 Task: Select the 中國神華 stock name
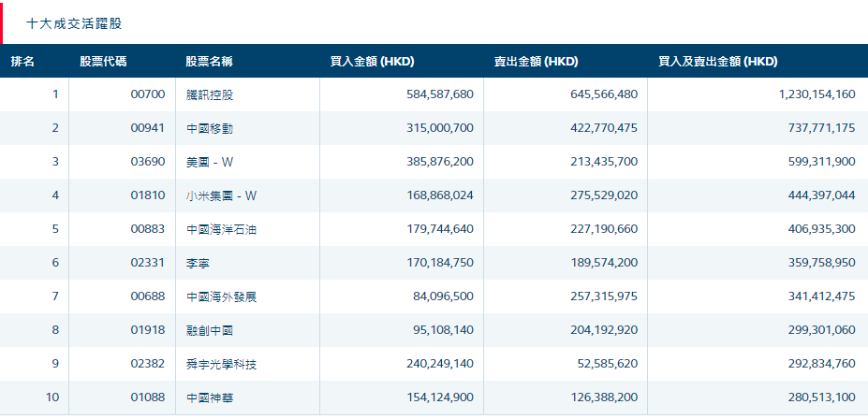pos(210,397)
